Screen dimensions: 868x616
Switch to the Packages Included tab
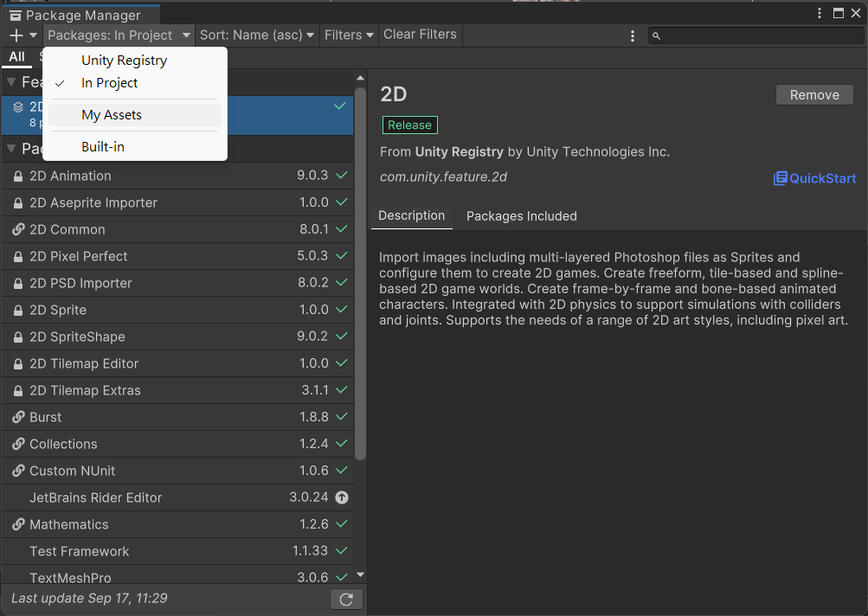click(x=522, y=216)
